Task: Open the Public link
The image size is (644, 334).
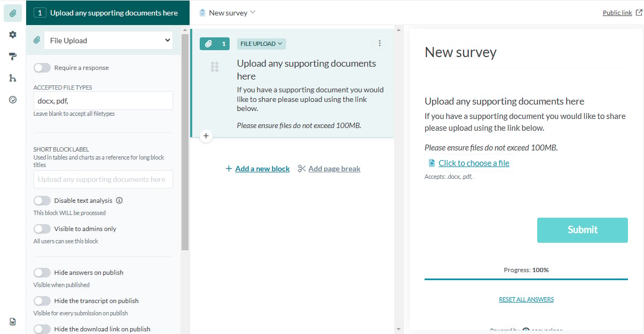Action: (x=617, y=13)
